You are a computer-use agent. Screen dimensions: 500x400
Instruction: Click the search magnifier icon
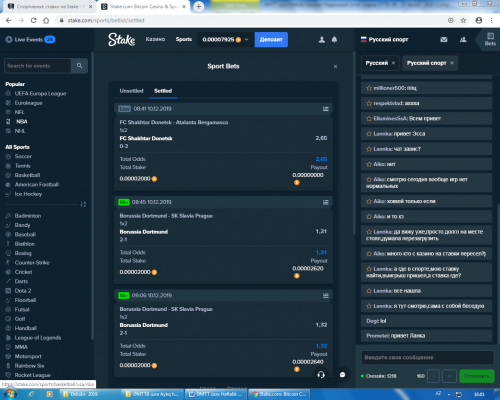pos(79,66)
